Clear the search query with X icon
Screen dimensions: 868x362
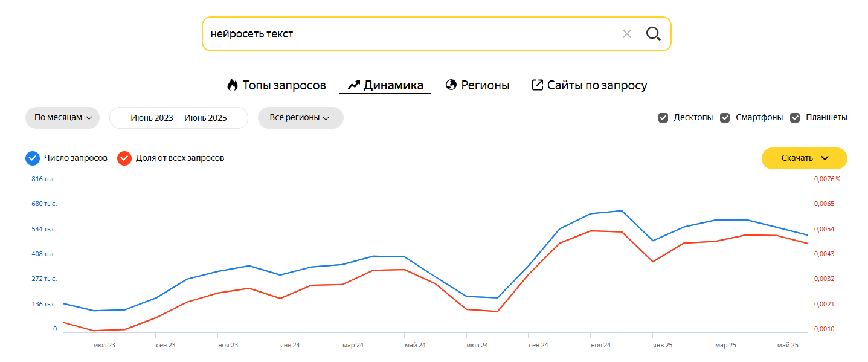626,34
